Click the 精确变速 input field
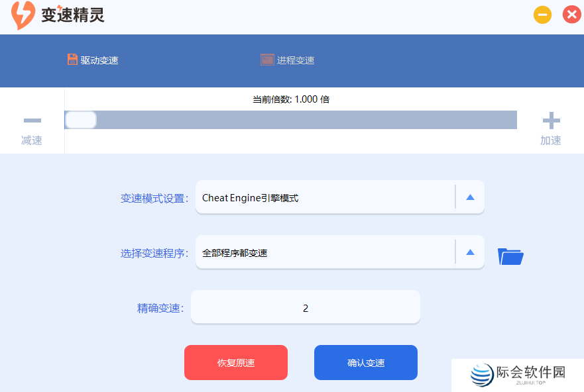This screenshot has width=584, height=392. (305, 307)
